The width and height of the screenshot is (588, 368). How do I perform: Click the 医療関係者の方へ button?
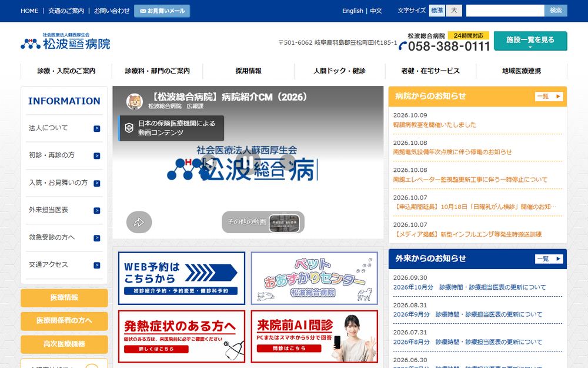point(64,321)
